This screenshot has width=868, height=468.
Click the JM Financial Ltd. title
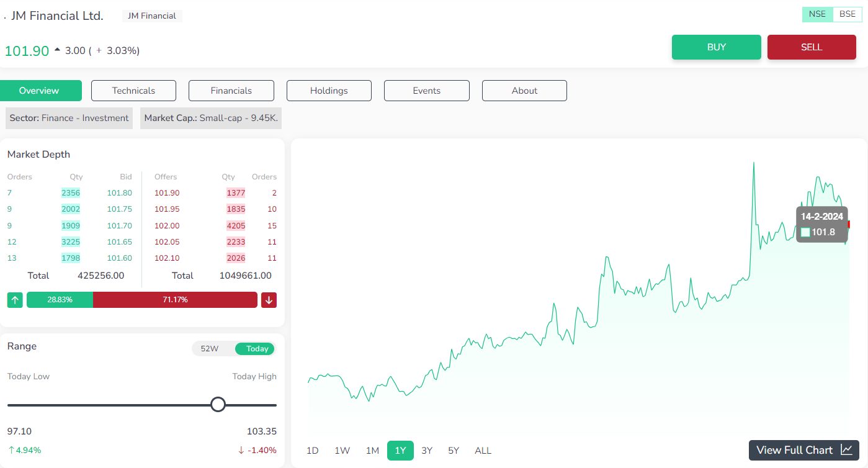57,16
